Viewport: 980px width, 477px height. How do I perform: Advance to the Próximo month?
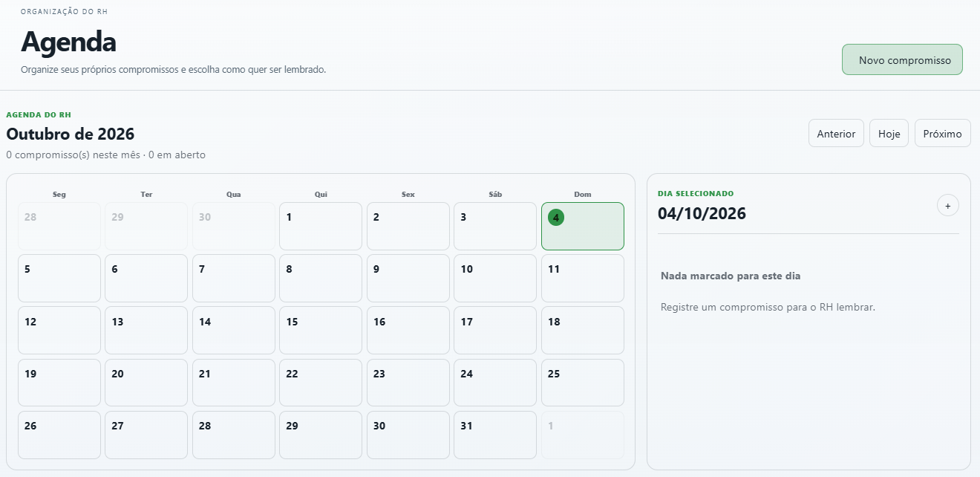tap(942, 133)
